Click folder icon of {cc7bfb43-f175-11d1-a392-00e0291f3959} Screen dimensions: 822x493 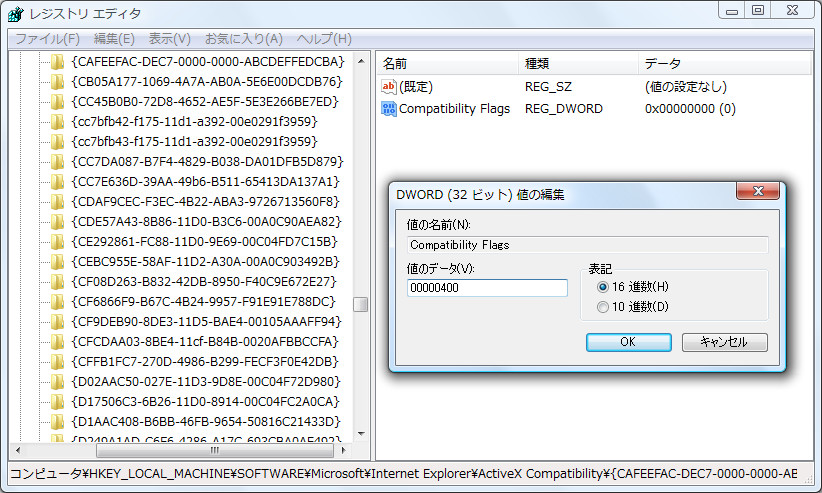[57, 142]
